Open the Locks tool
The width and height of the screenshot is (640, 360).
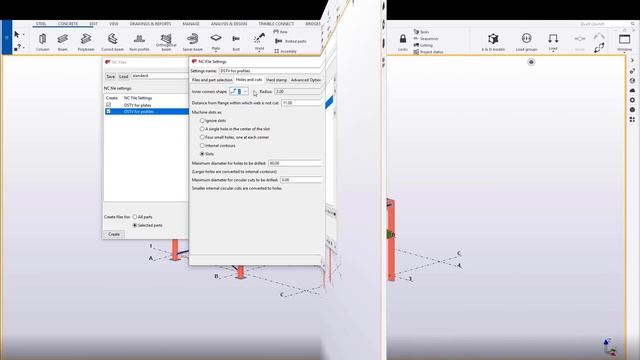[x=403, y=42]
